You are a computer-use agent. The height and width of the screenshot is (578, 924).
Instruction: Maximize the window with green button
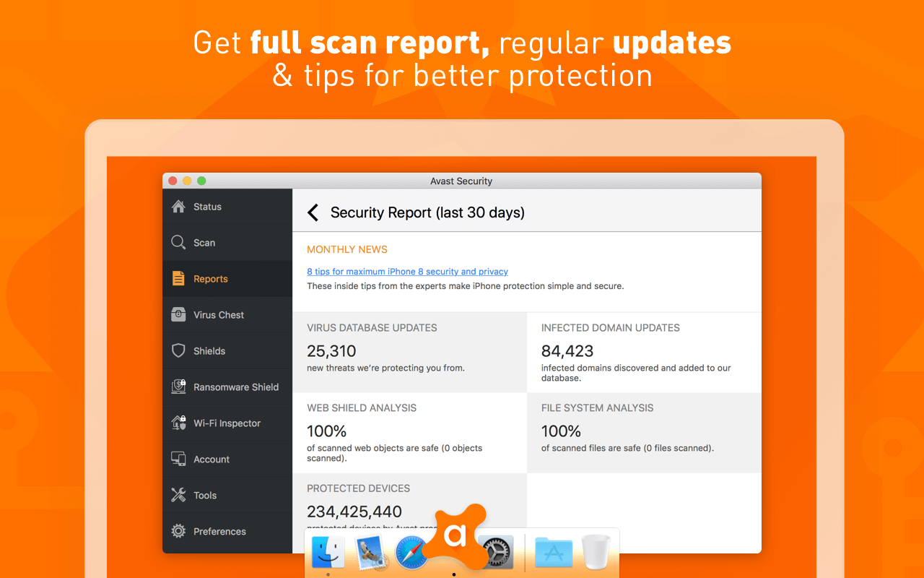click(x=201, y=181)
